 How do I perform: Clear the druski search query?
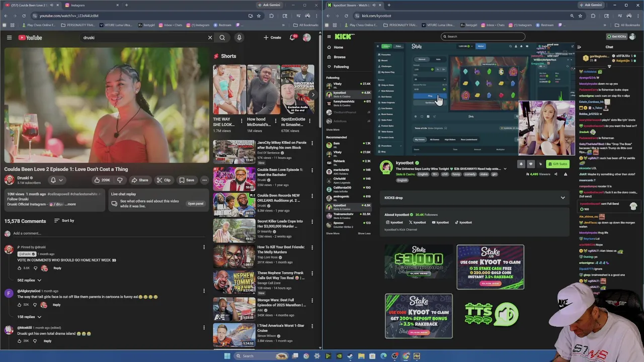[210, 38]
